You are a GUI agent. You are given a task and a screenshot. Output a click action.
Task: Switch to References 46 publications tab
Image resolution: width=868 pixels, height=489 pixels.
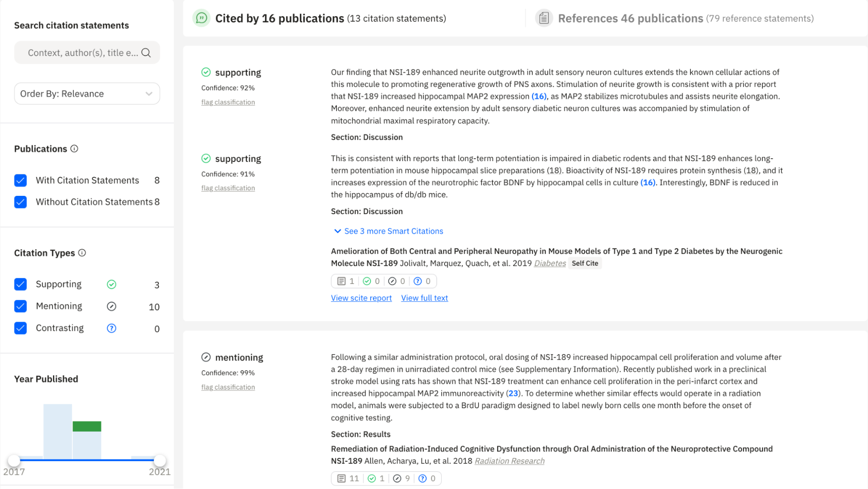(x=631, y=18)
